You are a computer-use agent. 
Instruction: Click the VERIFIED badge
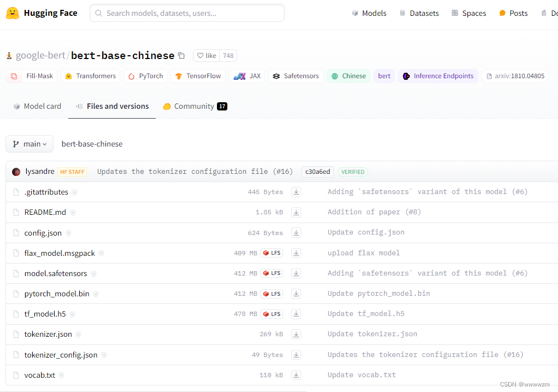pos(353,172)
